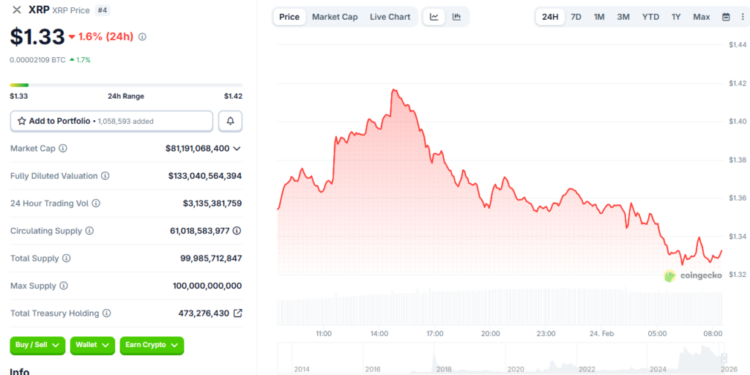Image resolution: width=750 pixels, height=375 pixels.
Task: Open the Max Supply info icon
Action: pyautogui.click(x=64, y=286)
